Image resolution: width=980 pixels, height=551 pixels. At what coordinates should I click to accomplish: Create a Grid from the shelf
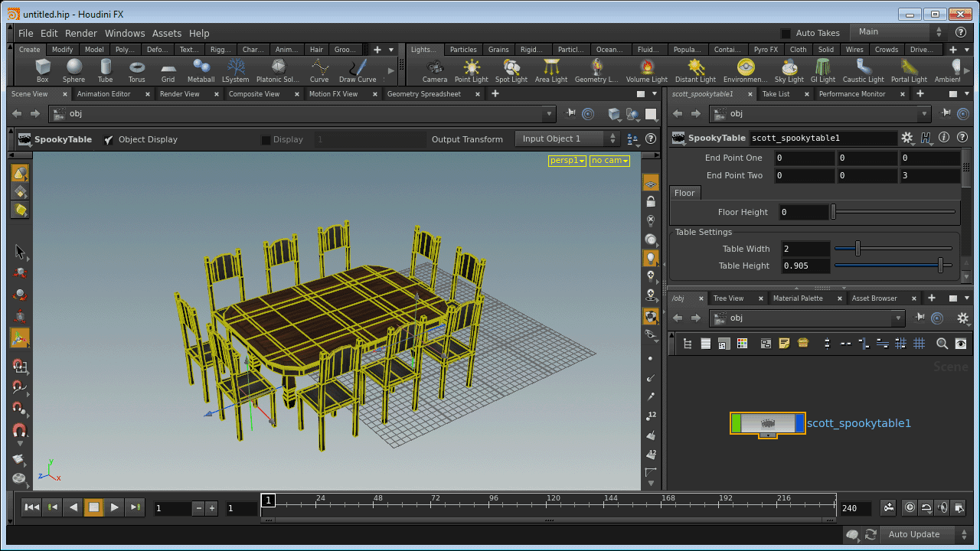coord(168,70)
